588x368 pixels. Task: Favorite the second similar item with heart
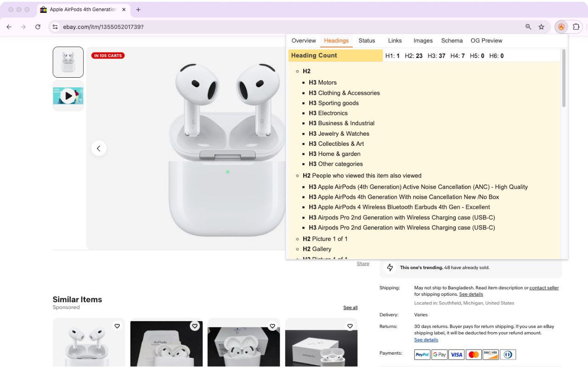pyautogui.click(x=195, y=326)
